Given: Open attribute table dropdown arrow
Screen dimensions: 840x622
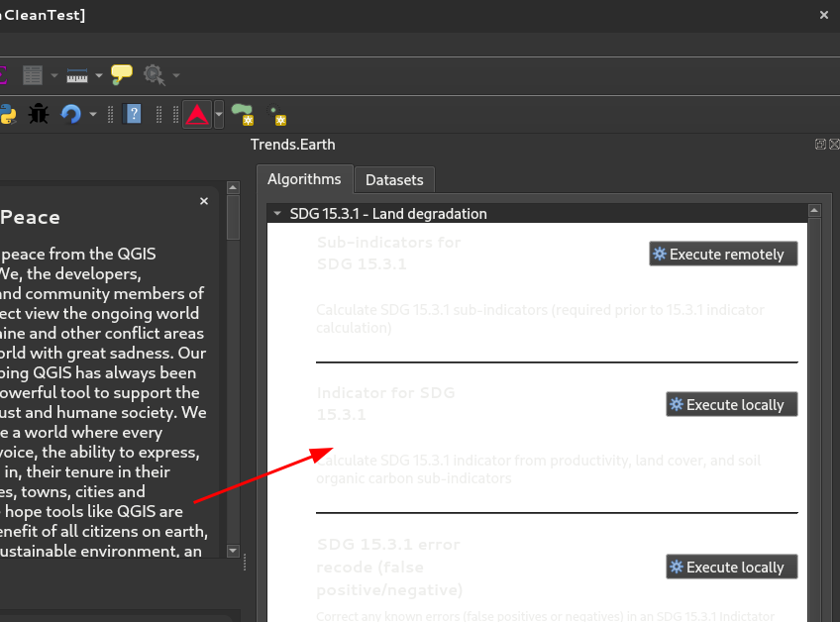Looking at the screenshot, I should pyautogui.click(x=54, y=75).
